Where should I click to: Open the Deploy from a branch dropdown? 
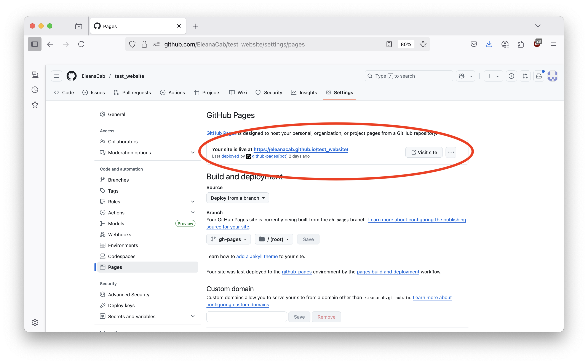tap(237, 198)
